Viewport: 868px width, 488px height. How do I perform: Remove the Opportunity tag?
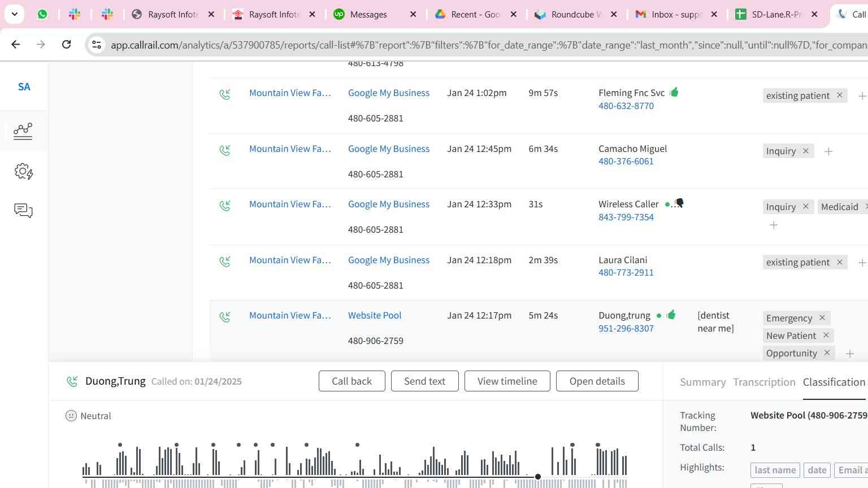827,352
